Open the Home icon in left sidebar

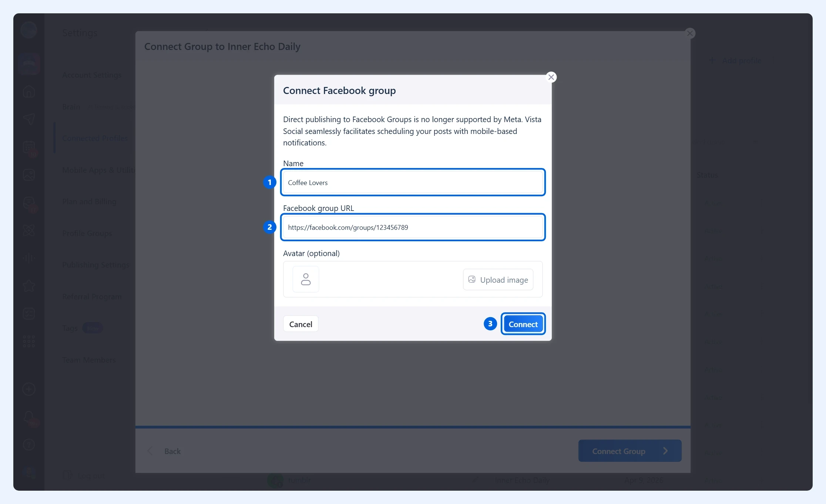(29, 91)
